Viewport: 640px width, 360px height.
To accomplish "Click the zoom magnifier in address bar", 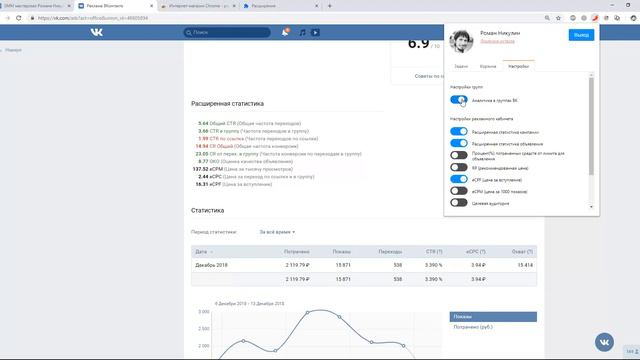I will tap(547, 18).
